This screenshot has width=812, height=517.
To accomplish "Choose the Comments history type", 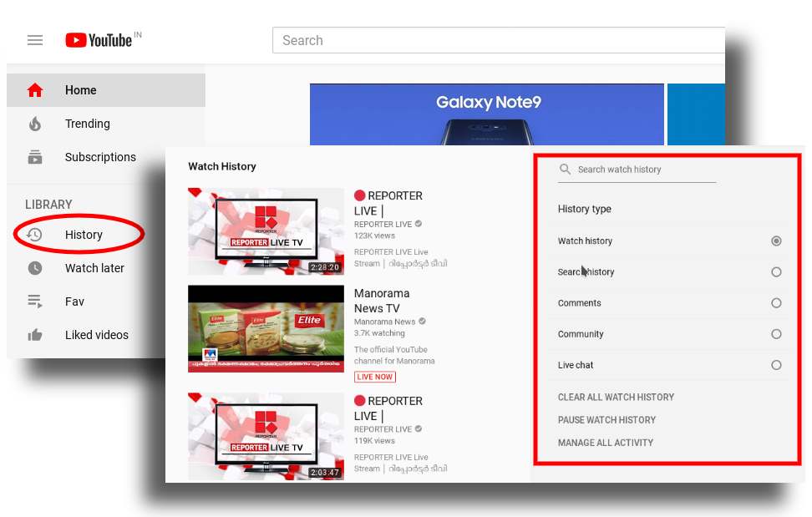I will tap(776, 303).
